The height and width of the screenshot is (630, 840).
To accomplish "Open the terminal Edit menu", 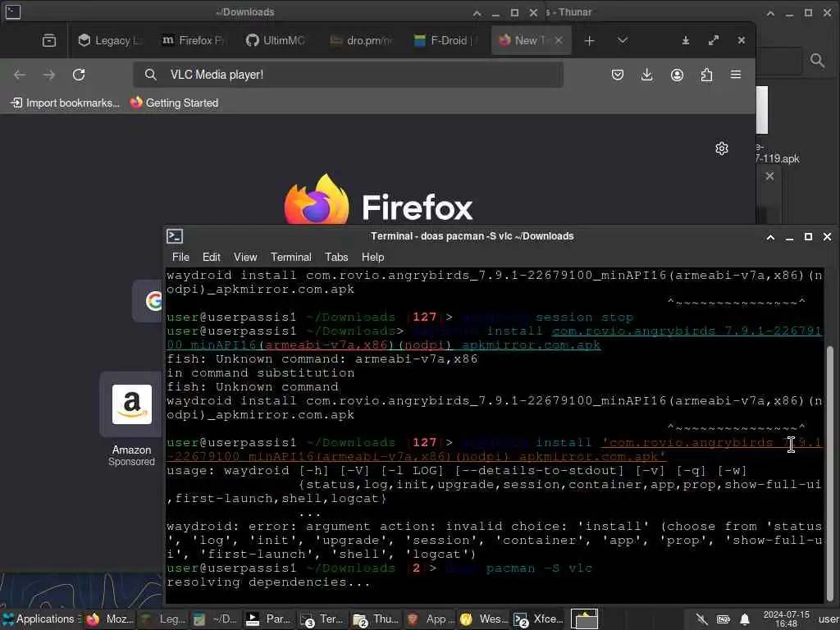I will point(211,257).
